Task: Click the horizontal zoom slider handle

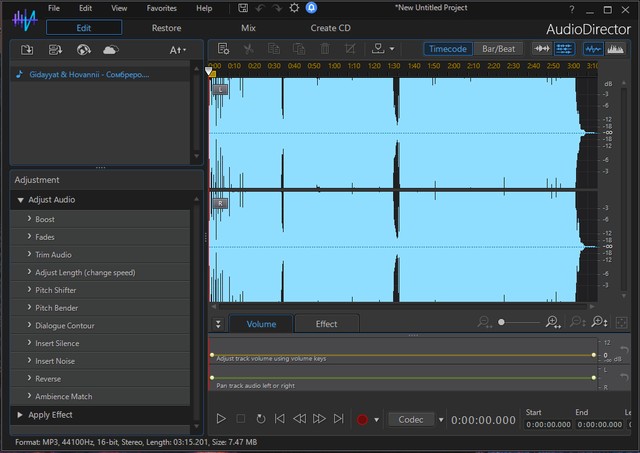Action: point(502,322)
